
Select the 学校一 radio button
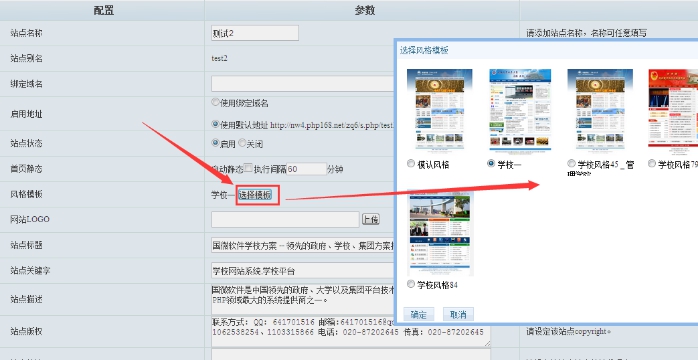coord(491,163)
